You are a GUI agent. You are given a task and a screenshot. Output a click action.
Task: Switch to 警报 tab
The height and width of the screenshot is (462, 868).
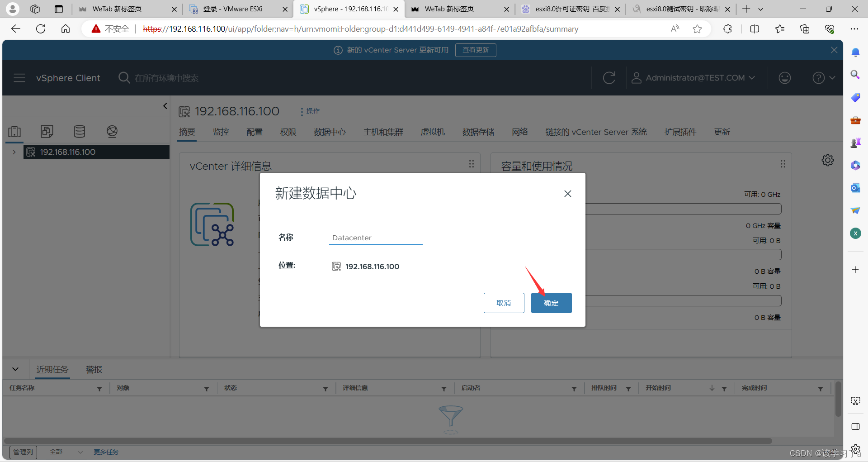(94, 370)
